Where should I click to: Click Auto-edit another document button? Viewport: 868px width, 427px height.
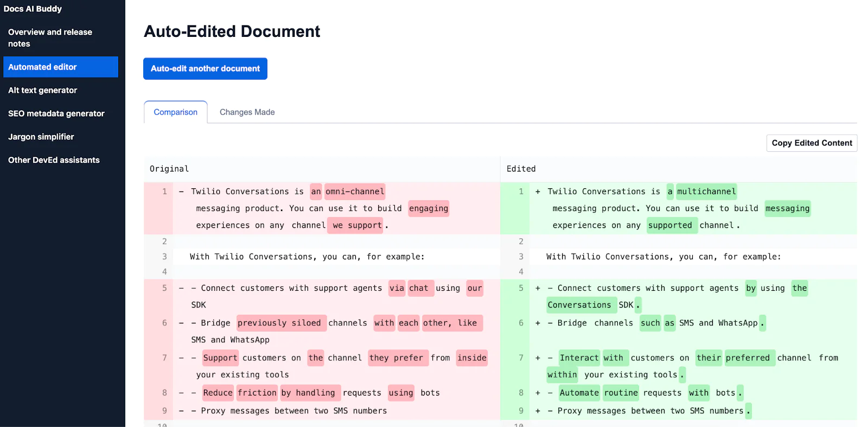[x=205, y=68]
